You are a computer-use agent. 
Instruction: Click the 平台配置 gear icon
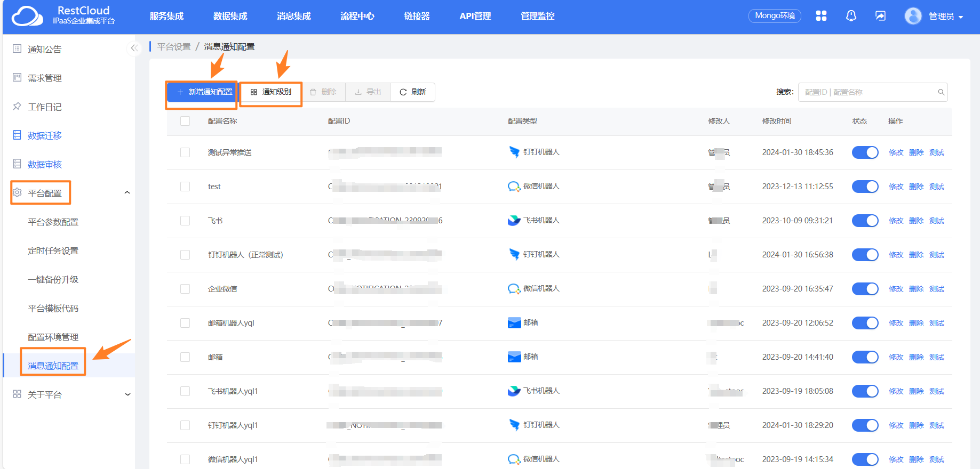[x=17, y=192]
